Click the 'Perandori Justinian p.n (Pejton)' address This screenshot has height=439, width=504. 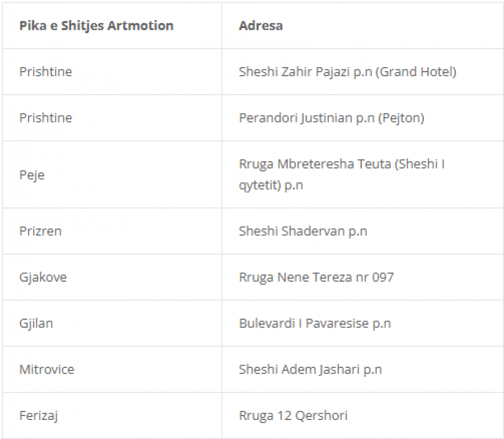click(332, 118)
